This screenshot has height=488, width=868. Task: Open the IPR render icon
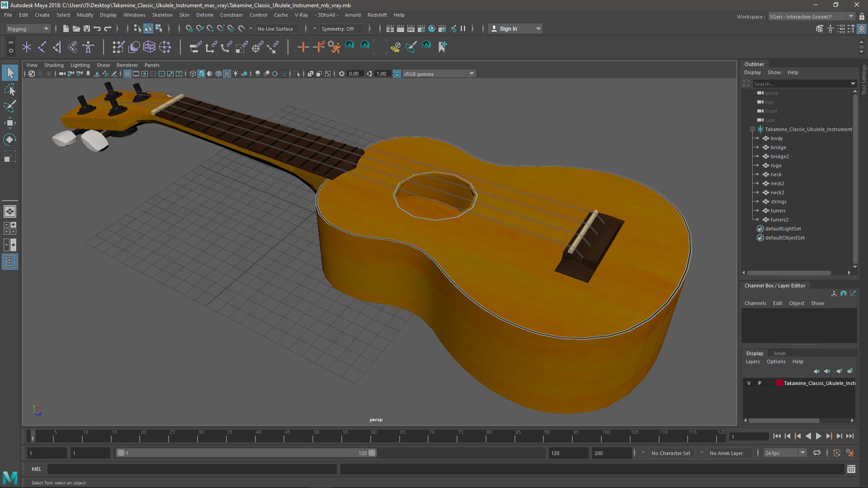click(410, 28)
